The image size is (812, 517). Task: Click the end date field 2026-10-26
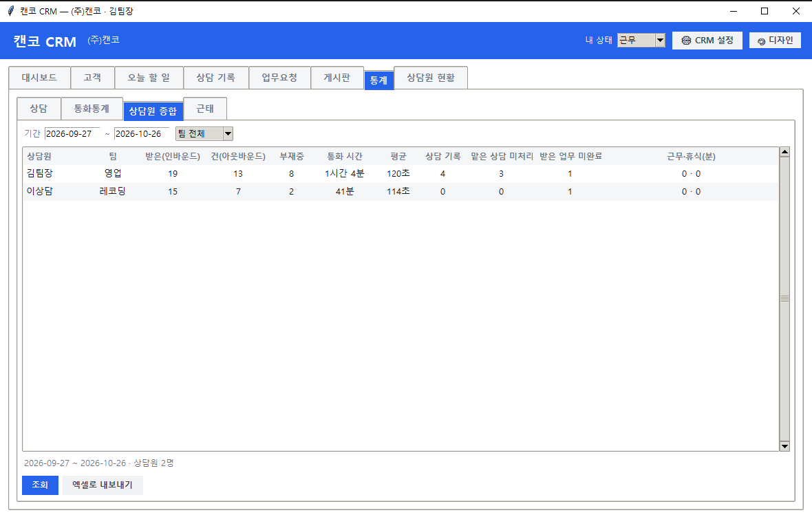[x=141, y=134]
